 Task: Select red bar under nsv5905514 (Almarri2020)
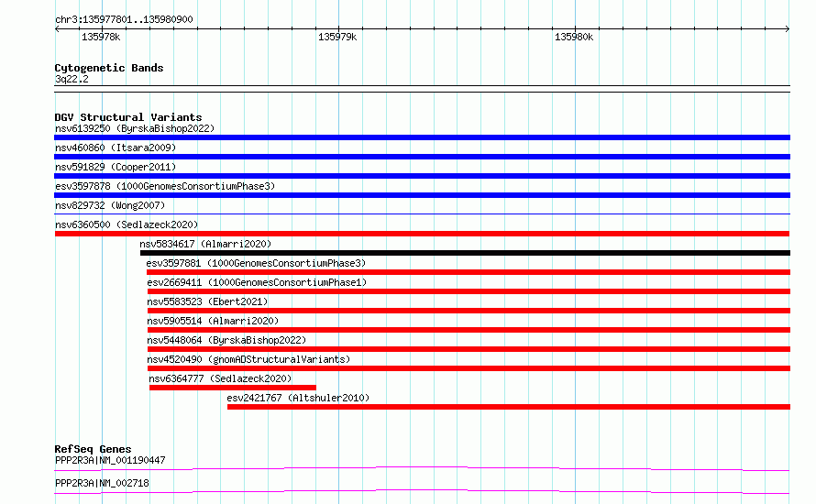tap(469, 330)
